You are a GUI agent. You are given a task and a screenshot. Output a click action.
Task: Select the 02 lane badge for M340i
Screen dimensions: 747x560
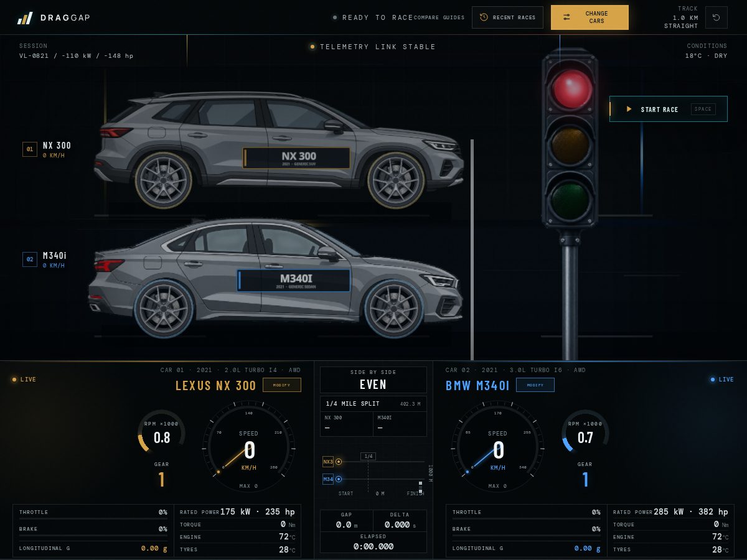coord(30,259)
